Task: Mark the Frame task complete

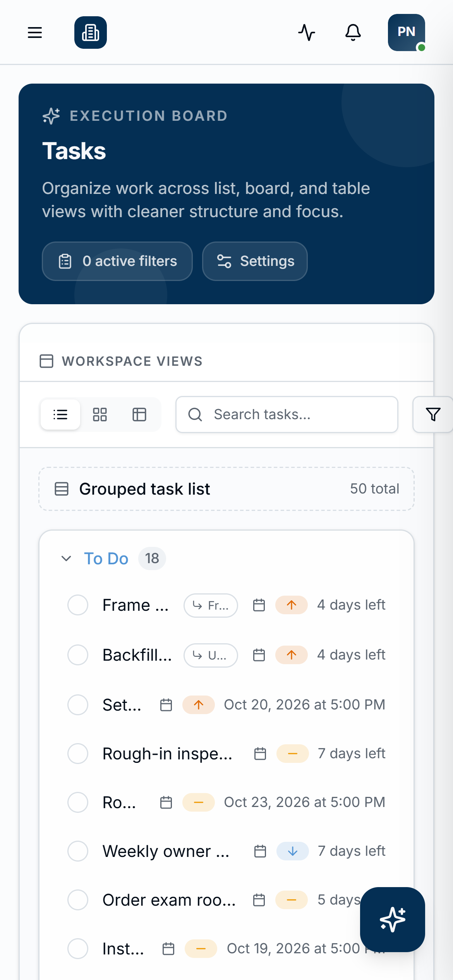Action: tap(78, 605)
